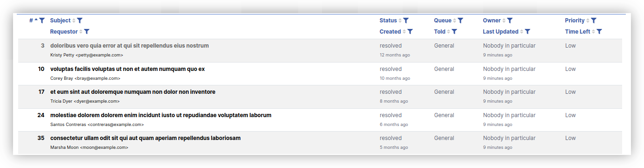Open the Priority column filter icon
The image size is (644, 168).
coord(594,21)
